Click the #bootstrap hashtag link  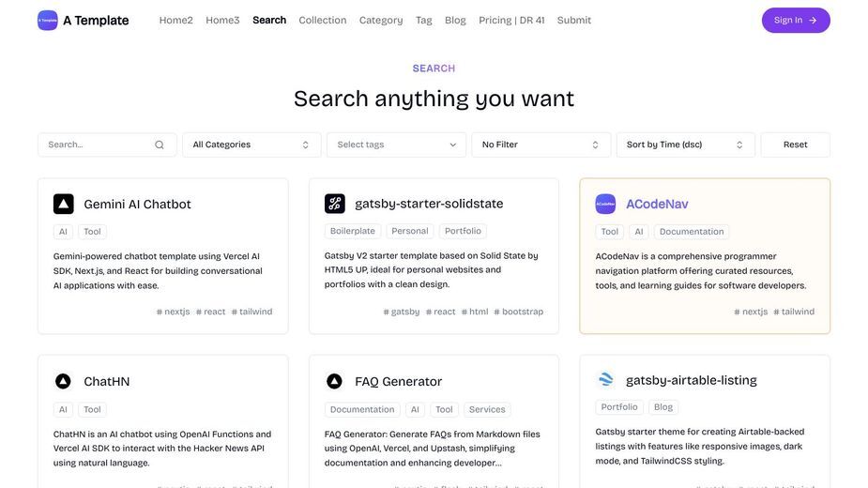click(519, 312)
